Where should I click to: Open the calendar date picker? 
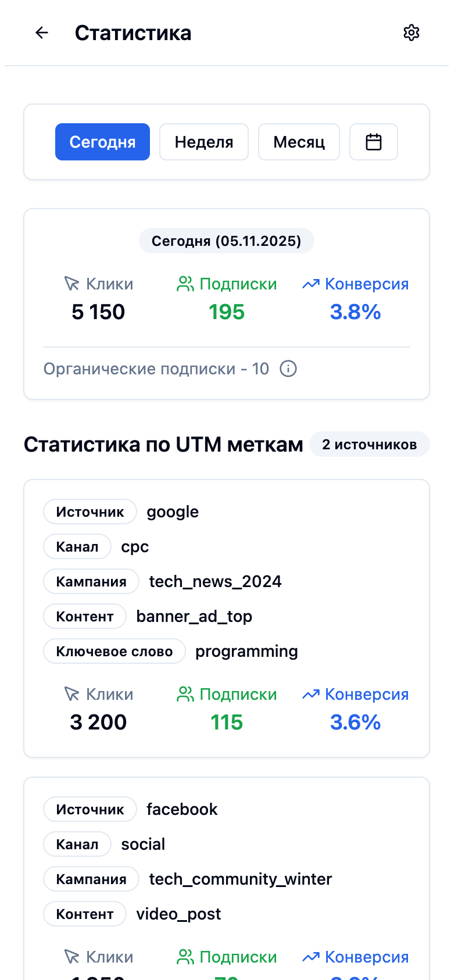[373, 142]
